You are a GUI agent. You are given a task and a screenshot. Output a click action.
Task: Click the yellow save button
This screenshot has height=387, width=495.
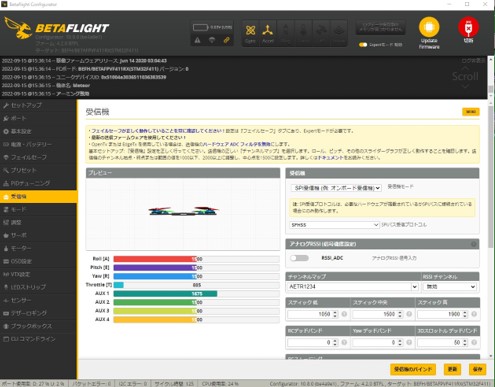tap(477, 369)
